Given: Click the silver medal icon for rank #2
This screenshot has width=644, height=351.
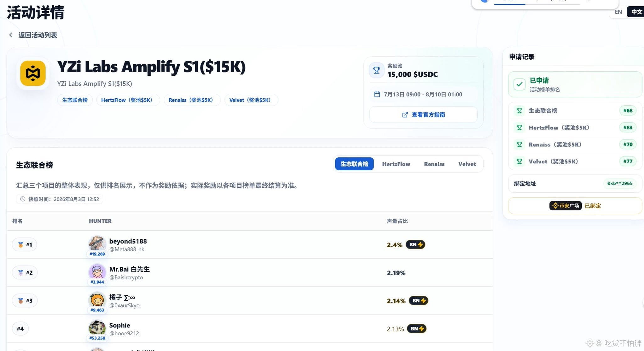Looking at the screenshot, I should (x=21, y=272).
